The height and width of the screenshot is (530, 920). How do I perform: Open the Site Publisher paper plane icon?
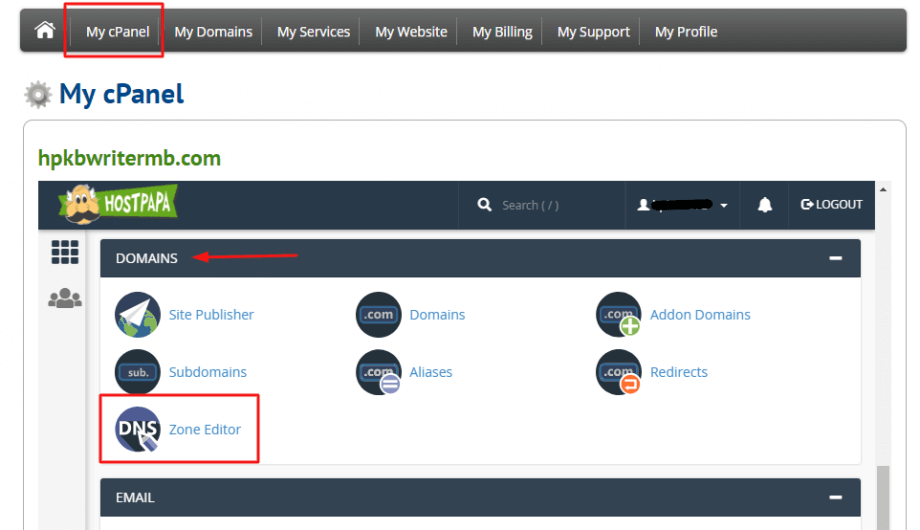pos(138,315)
